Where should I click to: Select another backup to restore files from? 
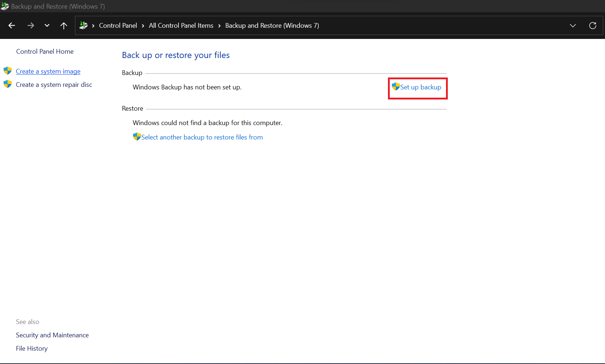202,137
